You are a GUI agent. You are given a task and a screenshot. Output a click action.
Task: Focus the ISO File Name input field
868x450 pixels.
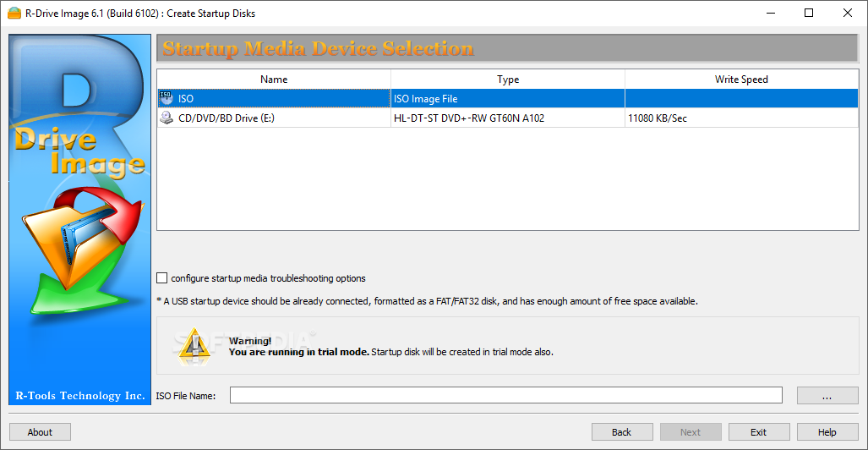pos(506,396)
